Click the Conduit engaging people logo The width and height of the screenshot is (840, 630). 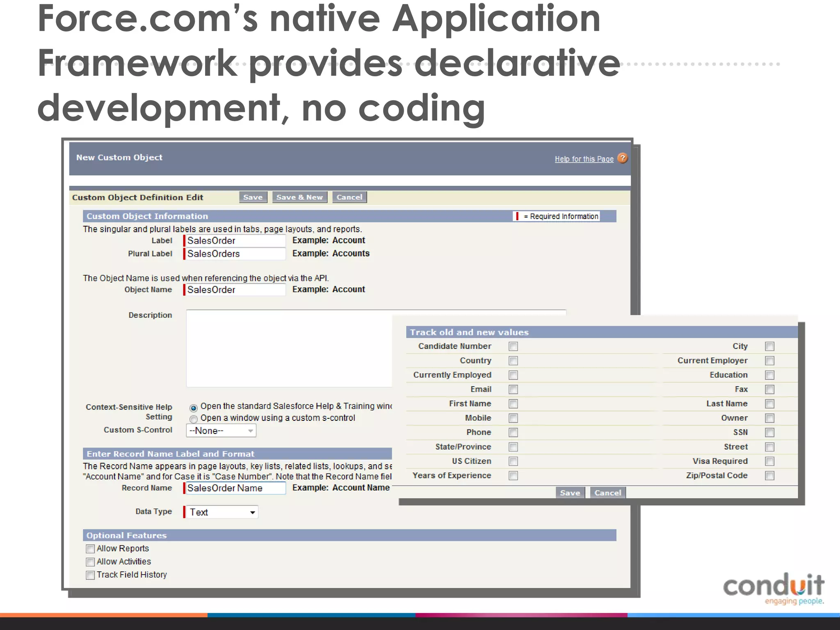coord(774,589)
